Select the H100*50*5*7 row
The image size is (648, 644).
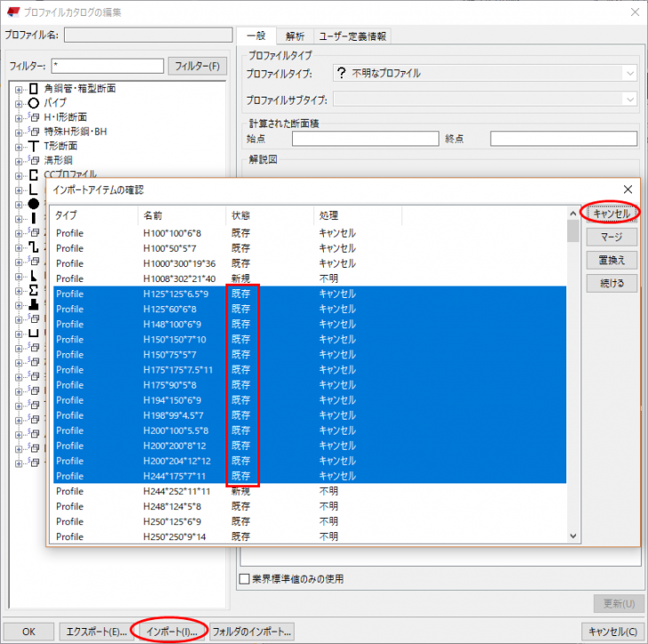310,248
